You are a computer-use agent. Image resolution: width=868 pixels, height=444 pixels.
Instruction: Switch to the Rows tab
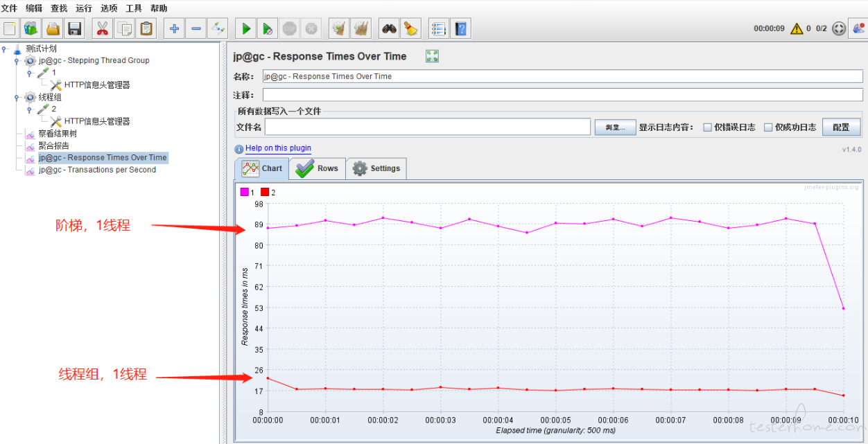click(317, 168)
